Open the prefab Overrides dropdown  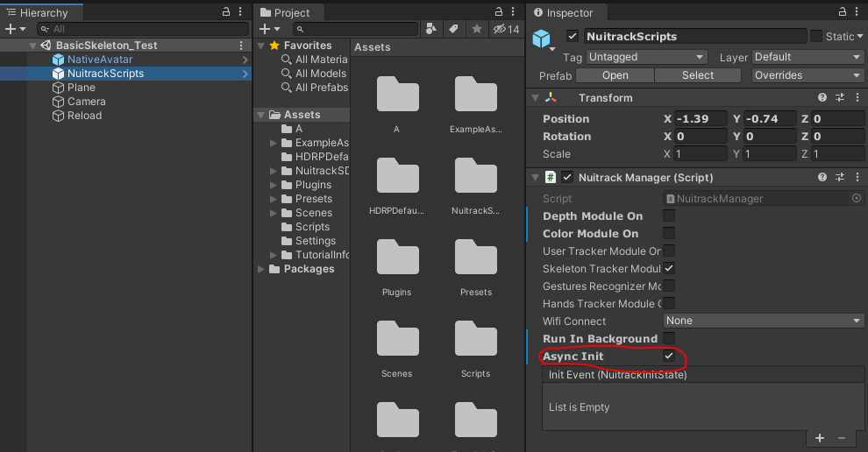point(808,75)
